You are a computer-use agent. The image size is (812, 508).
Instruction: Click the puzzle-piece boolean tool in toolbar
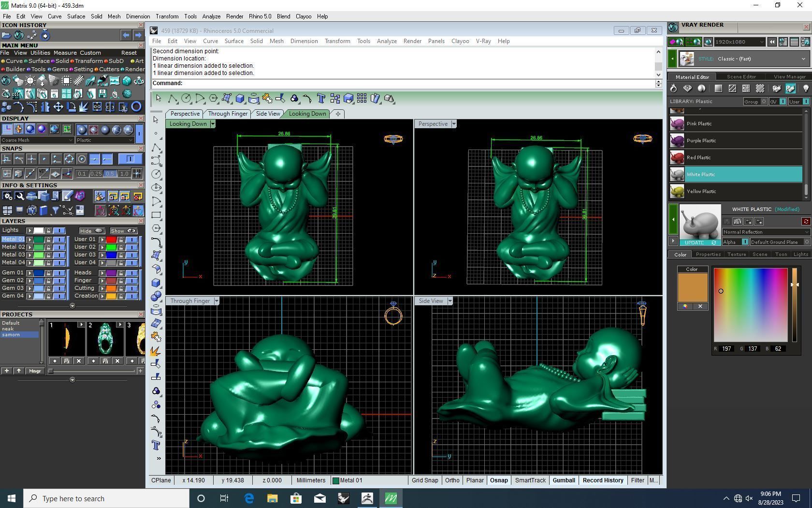267,99
